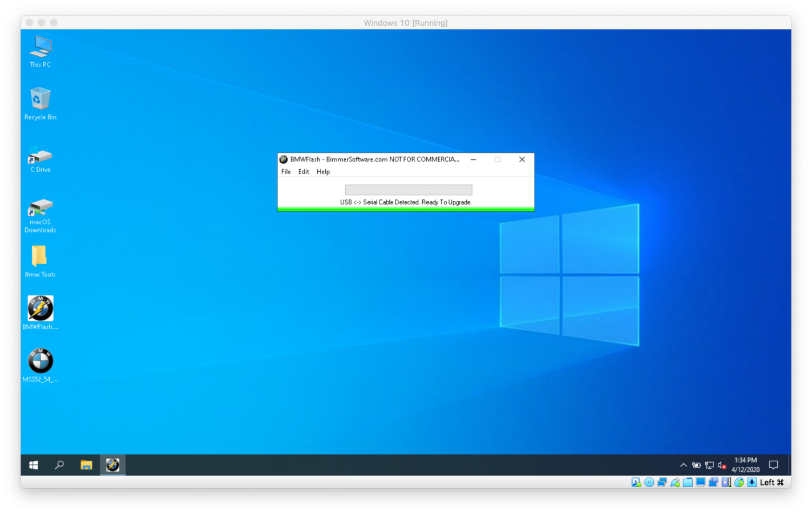Click the VirtualBox USB devices indicator
Screen dimensions: 812x514
[x=675, y=483]
